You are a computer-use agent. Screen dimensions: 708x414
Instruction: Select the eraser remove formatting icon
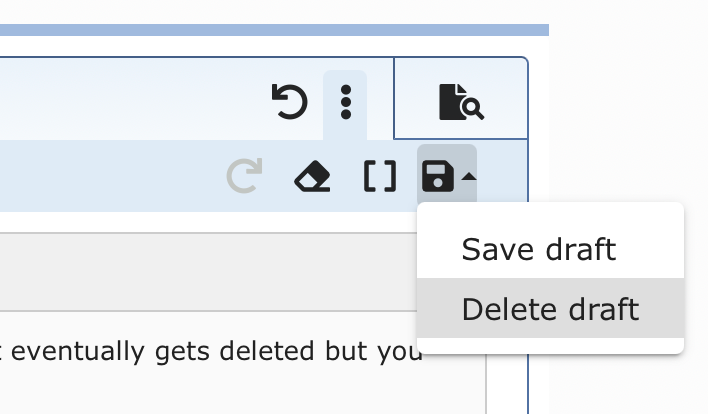(312, 176)
